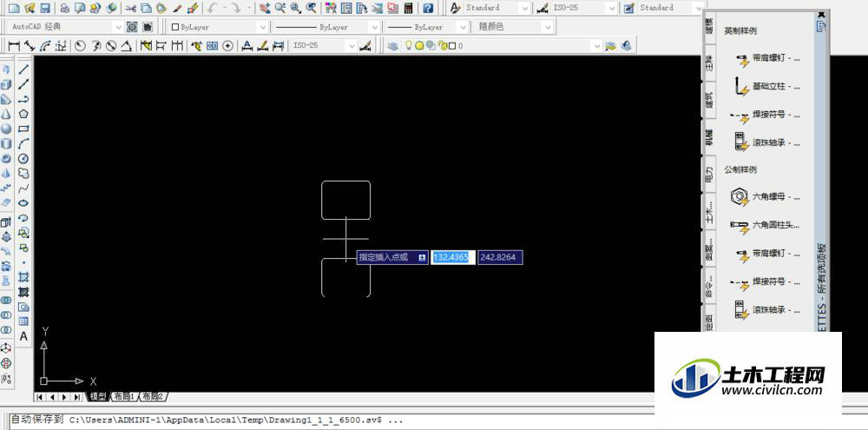Switch to the 布局1 layout tab

coord(124,397)
